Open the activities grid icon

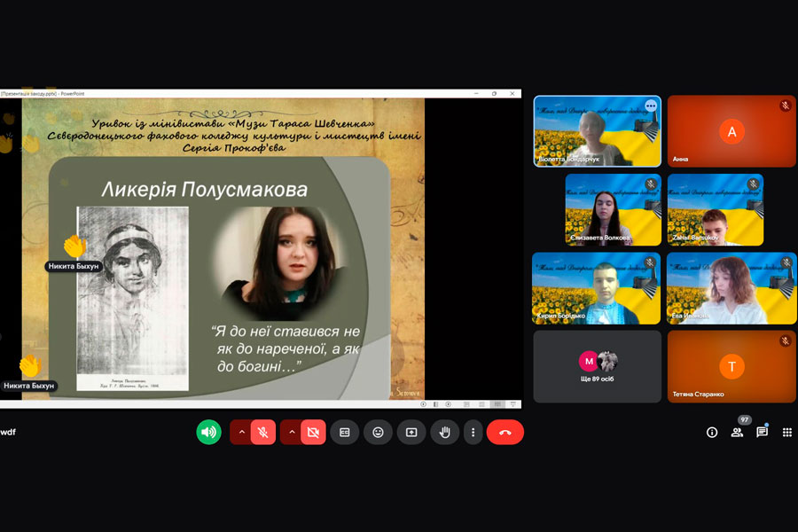786,432
